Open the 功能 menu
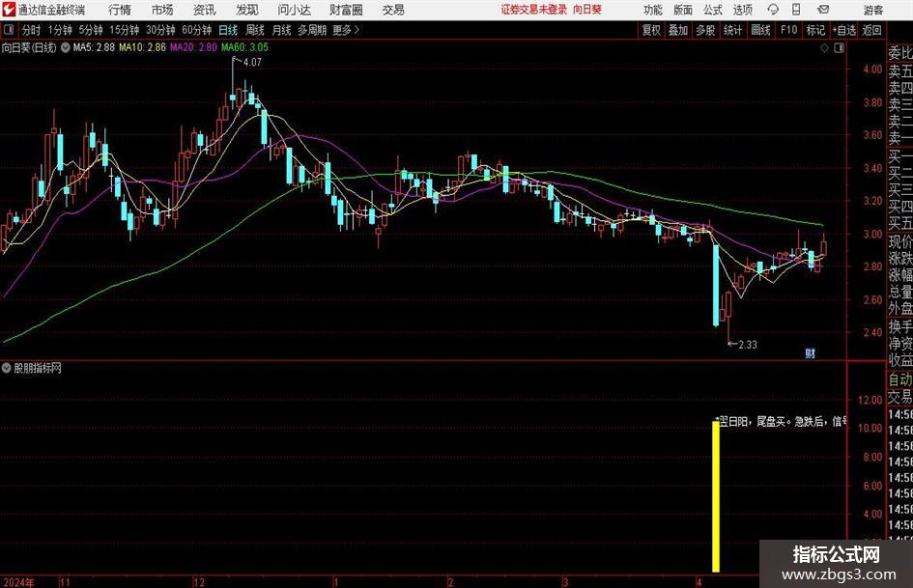Screen dimensions: 913x588 coord(653,10)
